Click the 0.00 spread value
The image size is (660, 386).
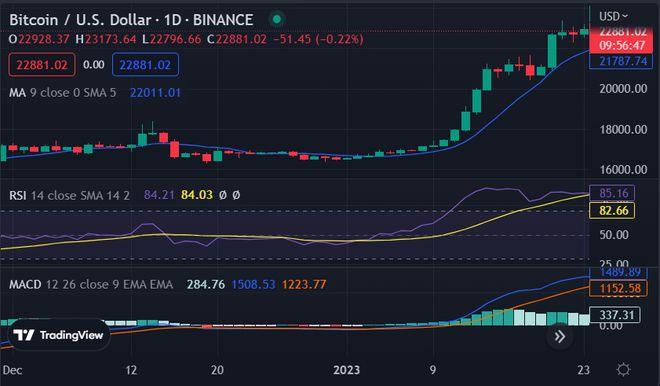[94, 65]
